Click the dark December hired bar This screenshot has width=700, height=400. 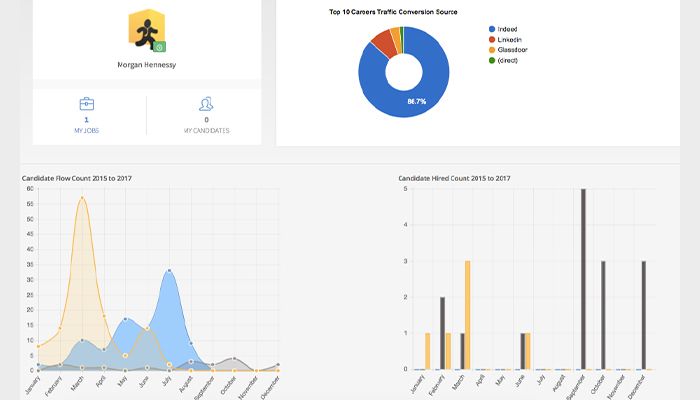point(644,315)
